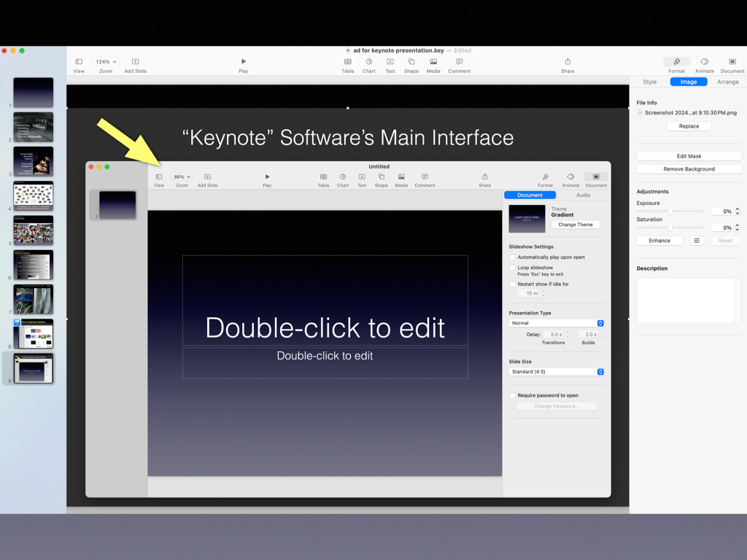Open the View menu icon in the outer Keynote toolbar
747x560 pixels.
tap(79, 62)
